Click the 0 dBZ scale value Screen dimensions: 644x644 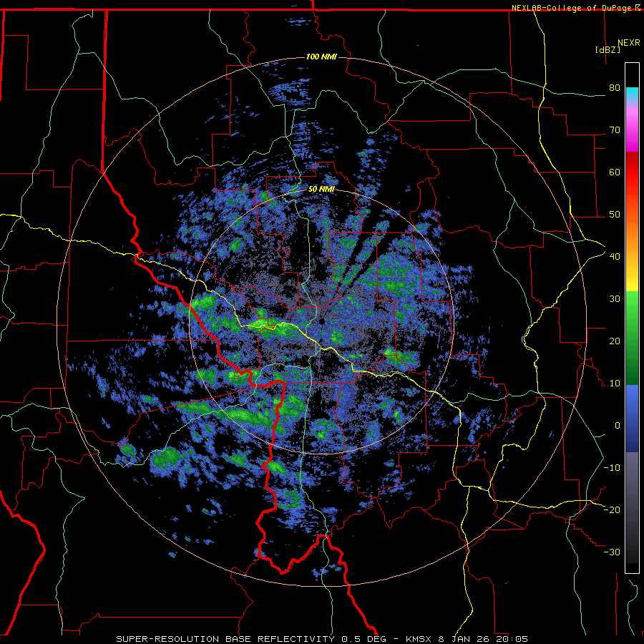pyautogui.click(x=618, y=426)
